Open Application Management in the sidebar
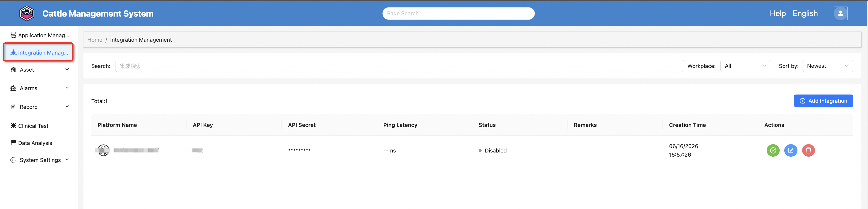This screenshot has height=209, width=868. click(40, 35)
